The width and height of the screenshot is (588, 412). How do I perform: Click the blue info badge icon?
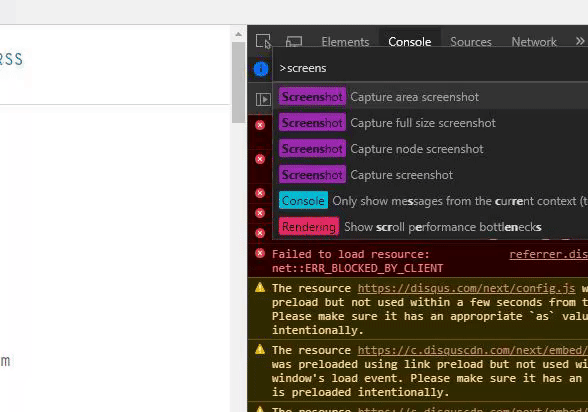click(x=261, y=69)
